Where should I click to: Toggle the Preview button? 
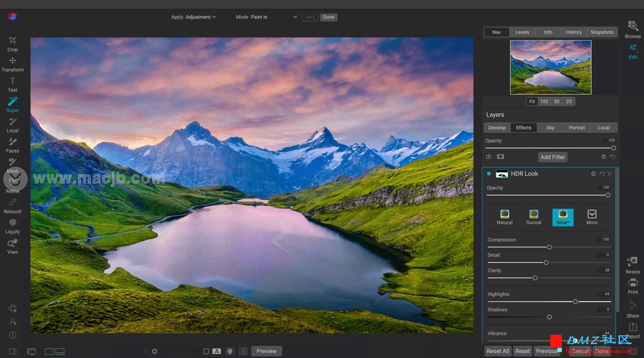tap(266, 351)
